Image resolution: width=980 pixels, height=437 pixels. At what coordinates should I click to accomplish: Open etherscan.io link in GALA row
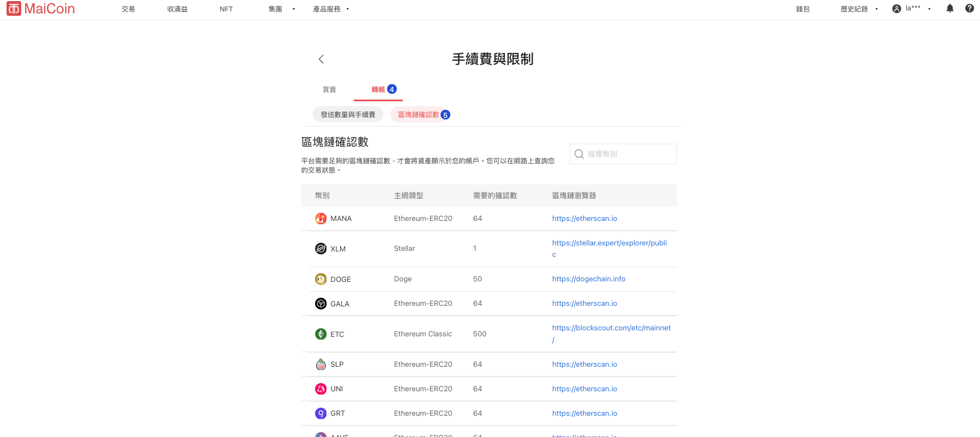(x=584, y=304)
